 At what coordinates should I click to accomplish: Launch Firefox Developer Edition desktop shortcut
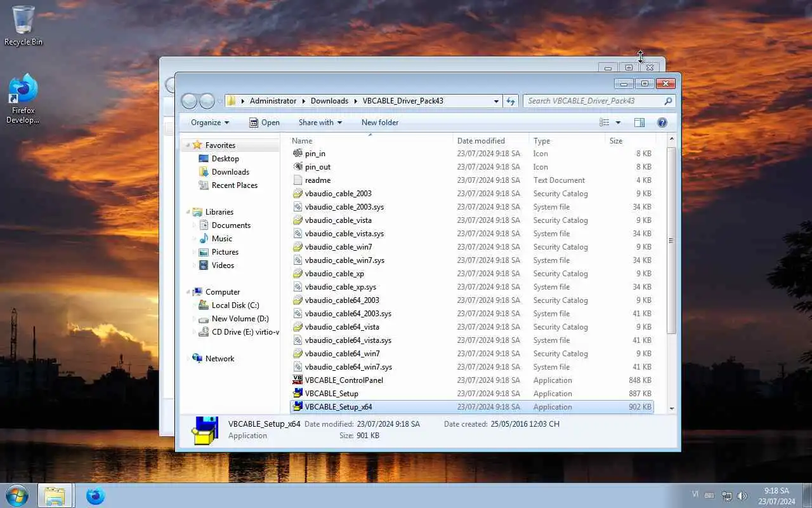23,99
